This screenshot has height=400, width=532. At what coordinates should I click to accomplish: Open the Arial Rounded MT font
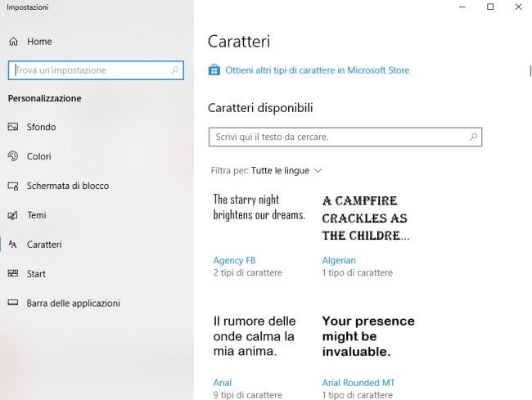point(358,383)
